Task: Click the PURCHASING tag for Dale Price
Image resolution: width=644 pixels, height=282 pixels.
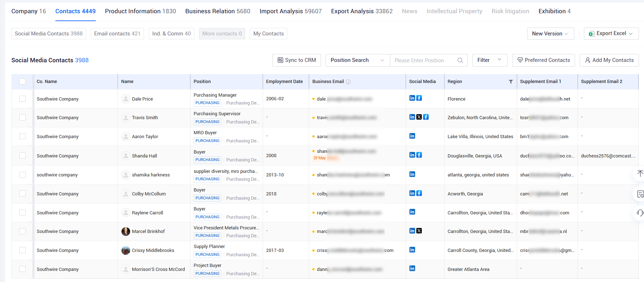Action: pos(208,103)
